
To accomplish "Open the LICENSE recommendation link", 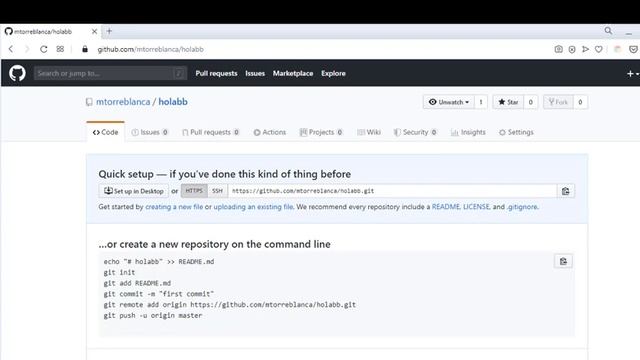I will (476, 207).
